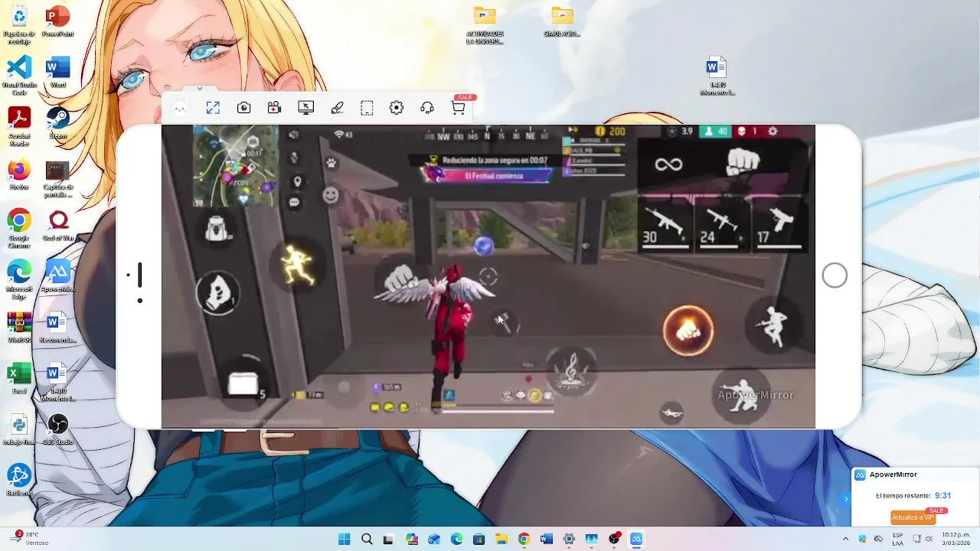
Task: Open the in-game chat bubble icon
Action: [295, 203]
